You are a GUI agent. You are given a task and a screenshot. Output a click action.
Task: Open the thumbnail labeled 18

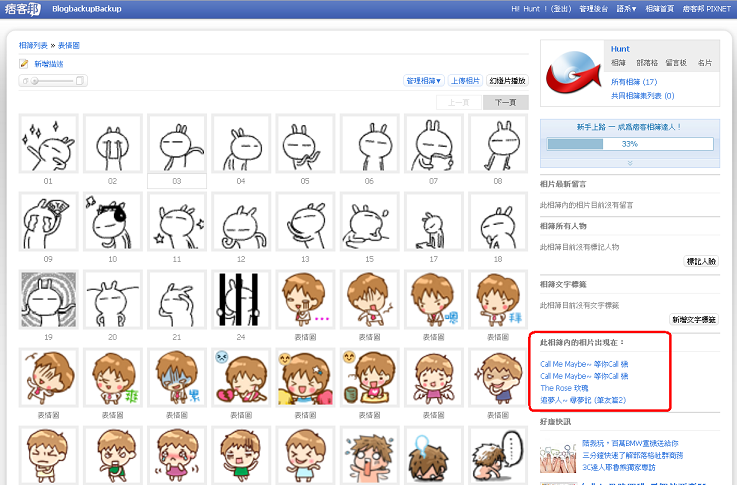[498, 221]
